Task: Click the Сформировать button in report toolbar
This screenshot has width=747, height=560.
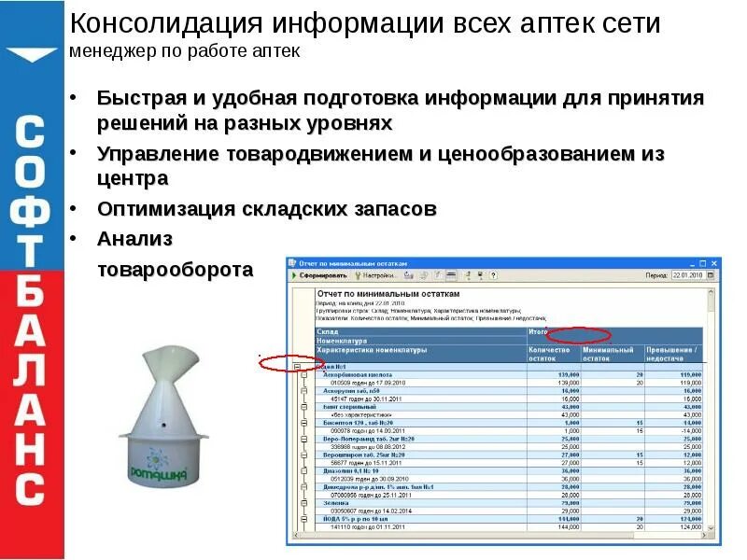Action: point(319,275)
